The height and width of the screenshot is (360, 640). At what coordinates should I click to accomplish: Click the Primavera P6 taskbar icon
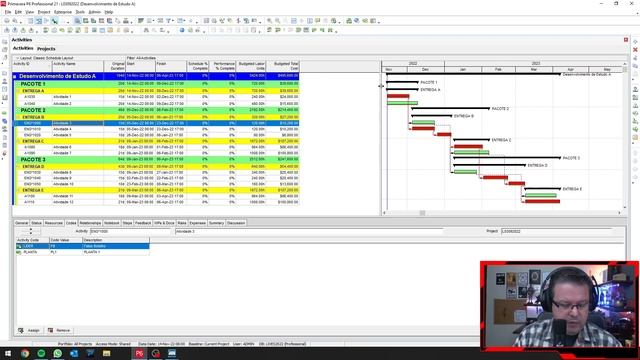coord(139,353)
